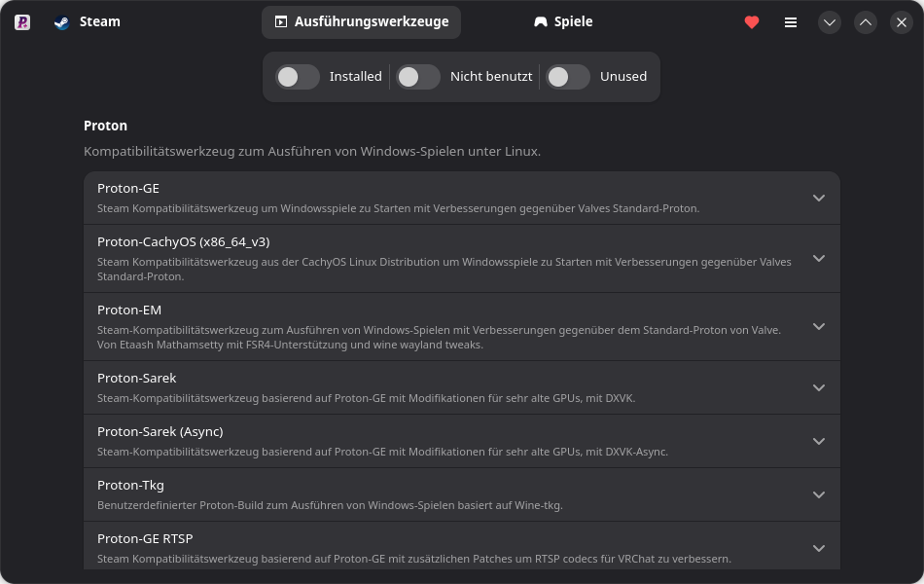The image size is (924, 584).
Task: Click the Proton-Tkg Wine-tkg description
Action: (x=330, y=505)
